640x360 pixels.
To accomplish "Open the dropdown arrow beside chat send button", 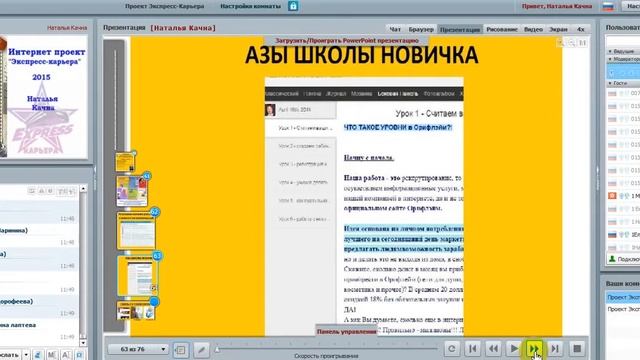I will click(26, 355).
